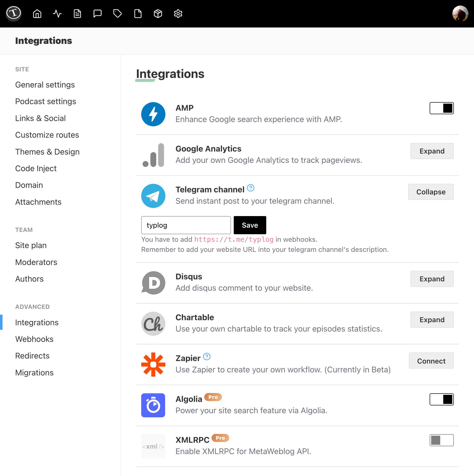Open Telegram channel help question icon
474x476 pixels.
coord(251,188)
